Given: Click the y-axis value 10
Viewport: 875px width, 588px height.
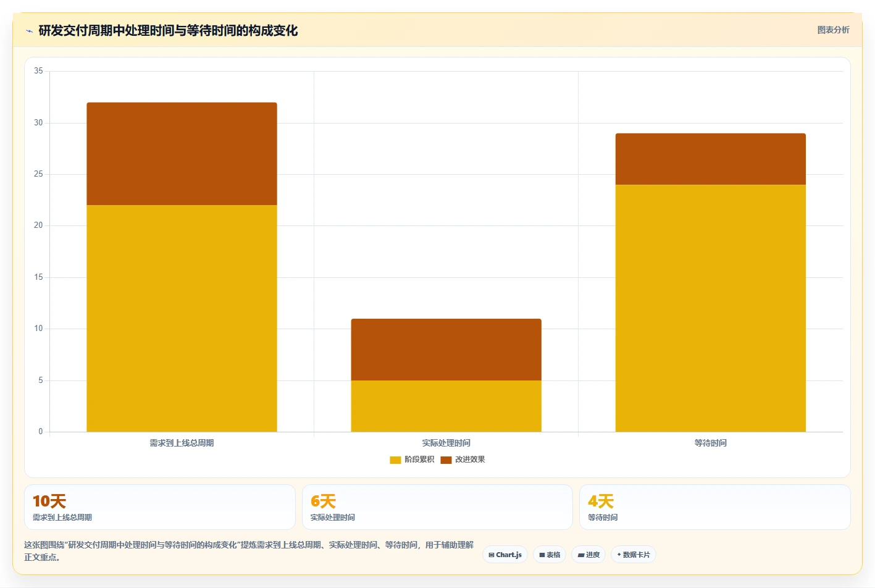Looking at the screenshot, I should (x=38, y=329).
